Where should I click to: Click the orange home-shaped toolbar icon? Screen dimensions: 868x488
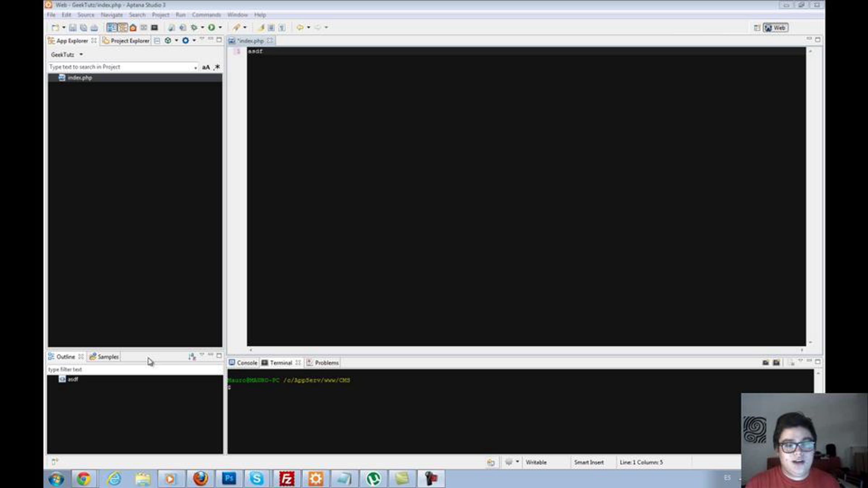click(133, 27)
